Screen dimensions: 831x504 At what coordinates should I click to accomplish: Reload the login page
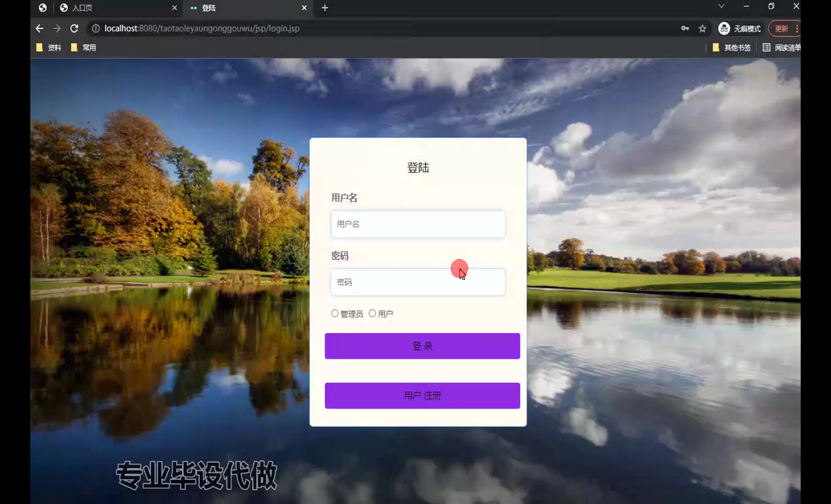click(74, 29)
